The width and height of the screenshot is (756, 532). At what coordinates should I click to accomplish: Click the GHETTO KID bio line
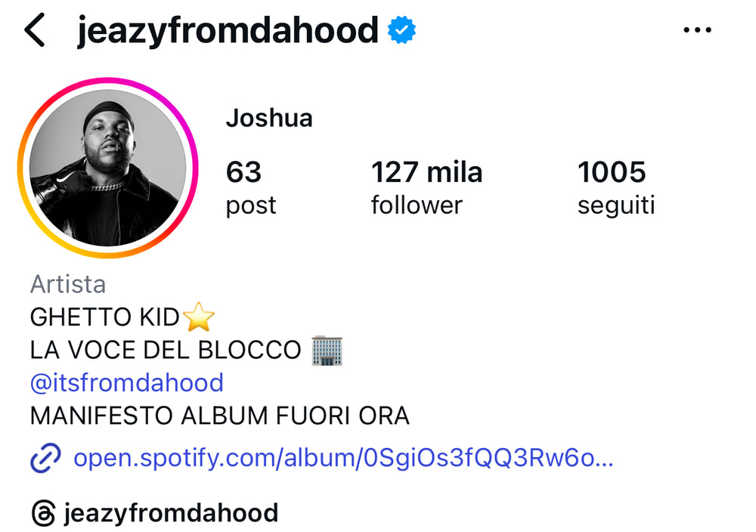[x=104, y=317]
